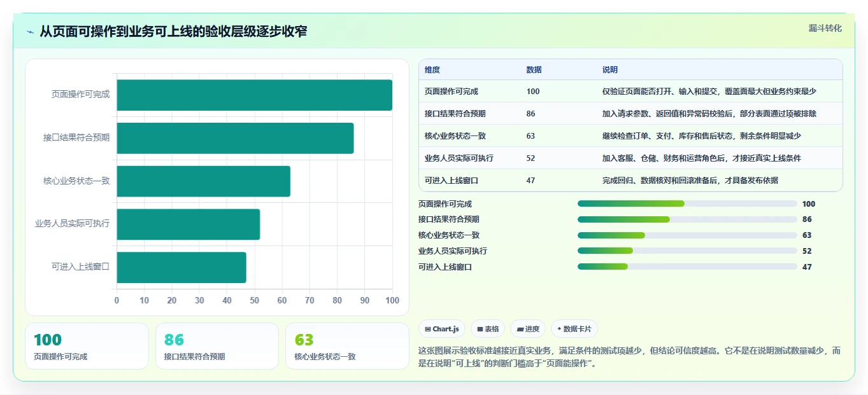The image size is (868, 395).
Task: Click the 可进入上线窗口 chart bar
Action: [x=181, y=267]
